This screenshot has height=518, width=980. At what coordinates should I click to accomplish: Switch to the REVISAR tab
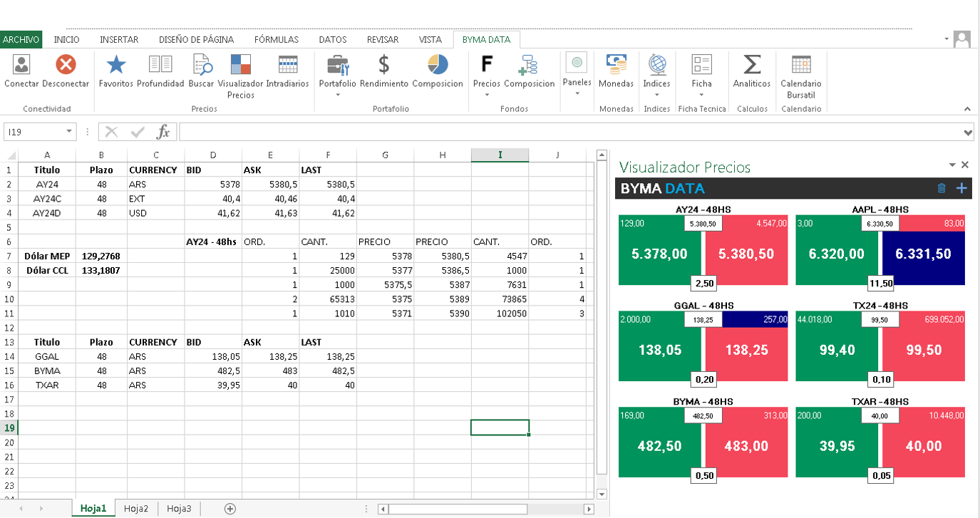click(x=383, y=40)
